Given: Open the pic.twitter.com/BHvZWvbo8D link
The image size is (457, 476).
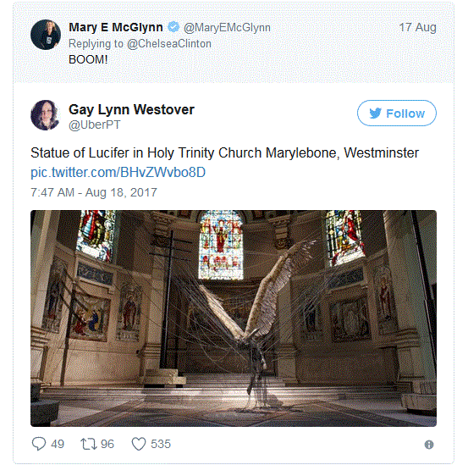Looking at the screenshot, I should (x=118, y=172).
